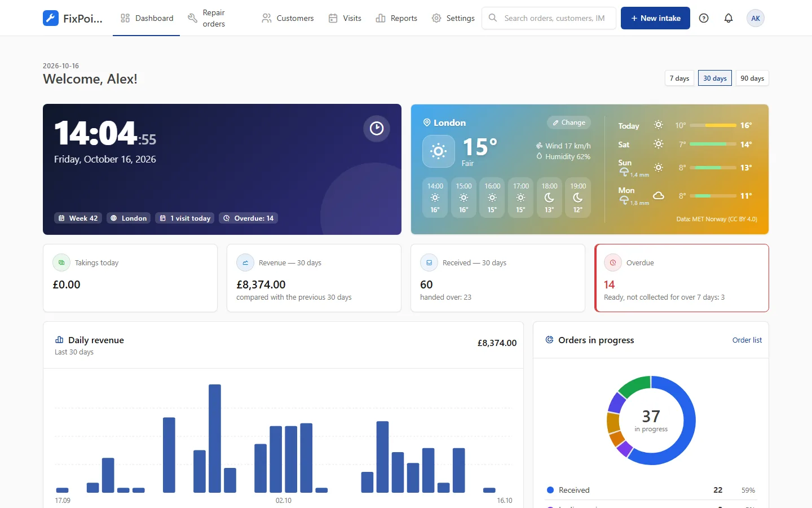Viewport: 812px width, 508px height.
Task: Click the Overdue summary card value 14
Action: coord(609,284)
